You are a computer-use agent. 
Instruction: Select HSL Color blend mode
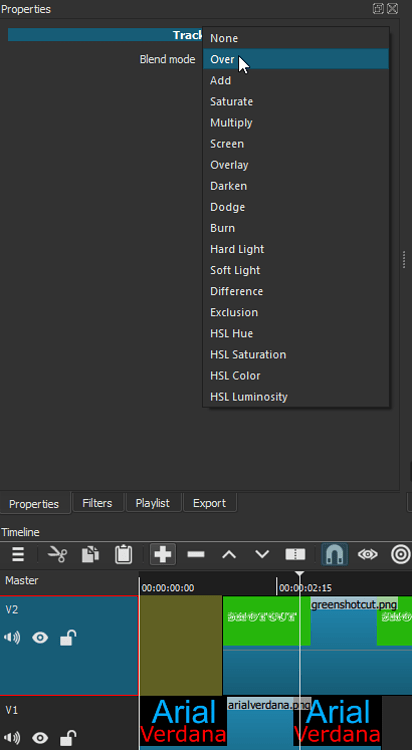[x=296, y=375]
